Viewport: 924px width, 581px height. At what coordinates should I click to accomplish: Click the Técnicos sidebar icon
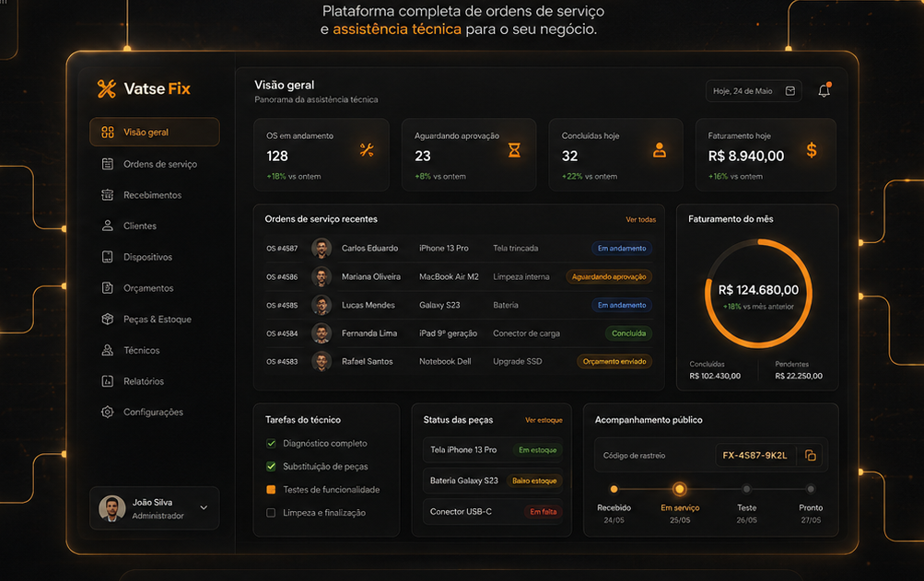[x=107, y=350]
